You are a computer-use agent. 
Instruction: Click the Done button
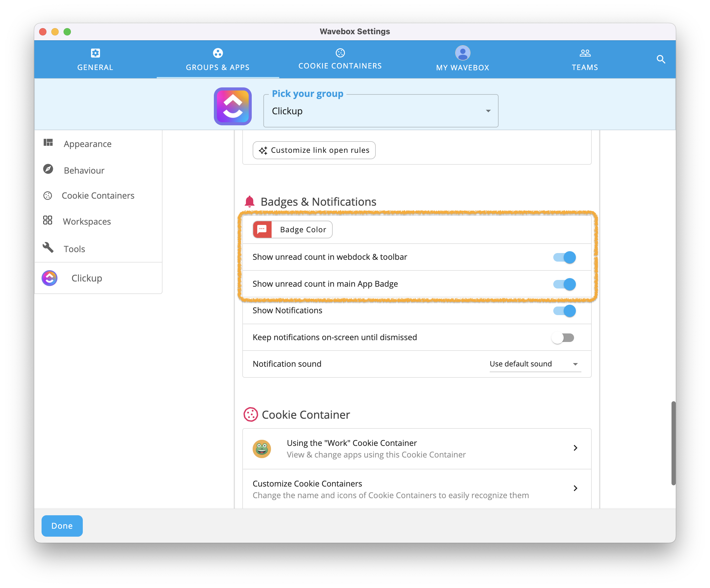(62, 525)
